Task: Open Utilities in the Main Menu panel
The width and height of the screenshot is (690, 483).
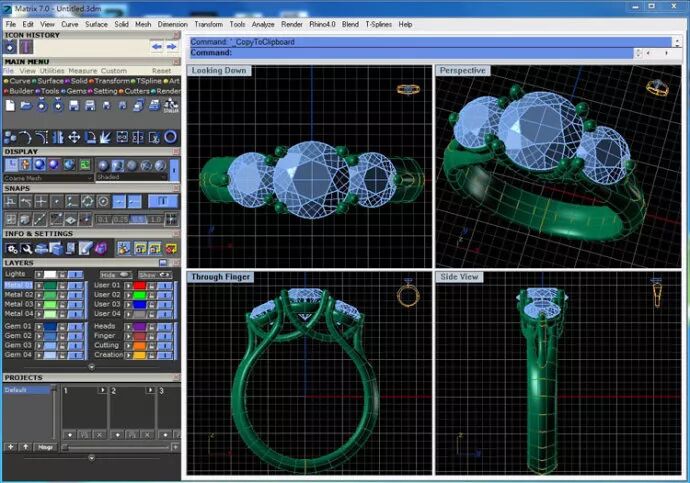Action: (x=52, y=70)
